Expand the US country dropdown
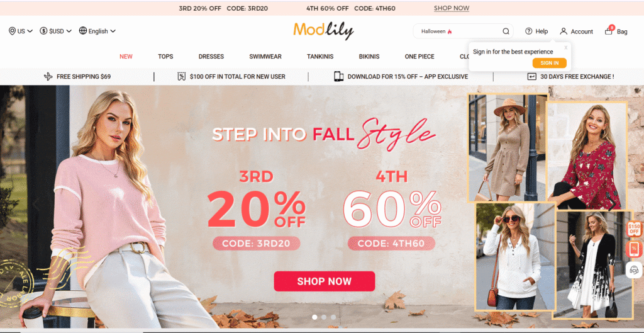This screenshot has width=644, height=333. [x=21, y=31]
